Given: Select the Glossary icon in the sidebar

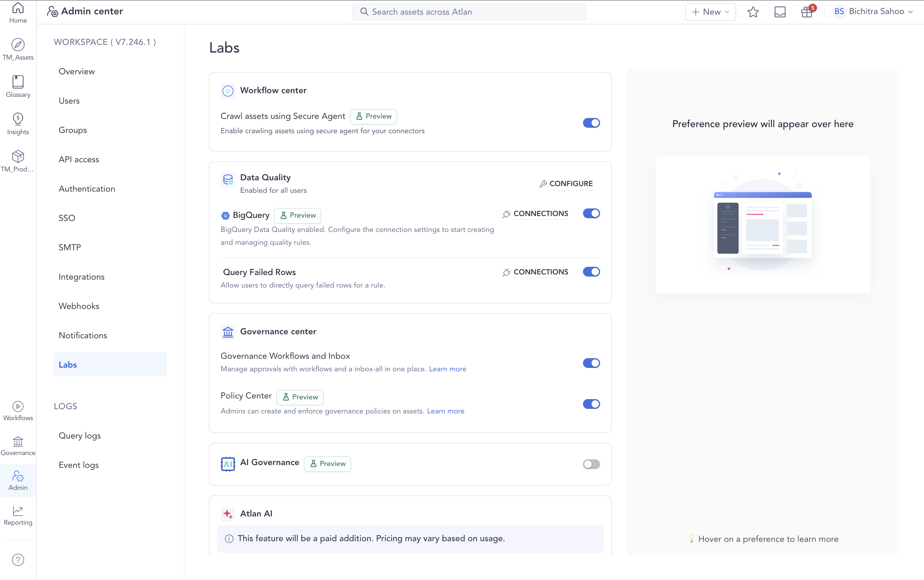Looking at the screenshot, I should coord(18,85).
